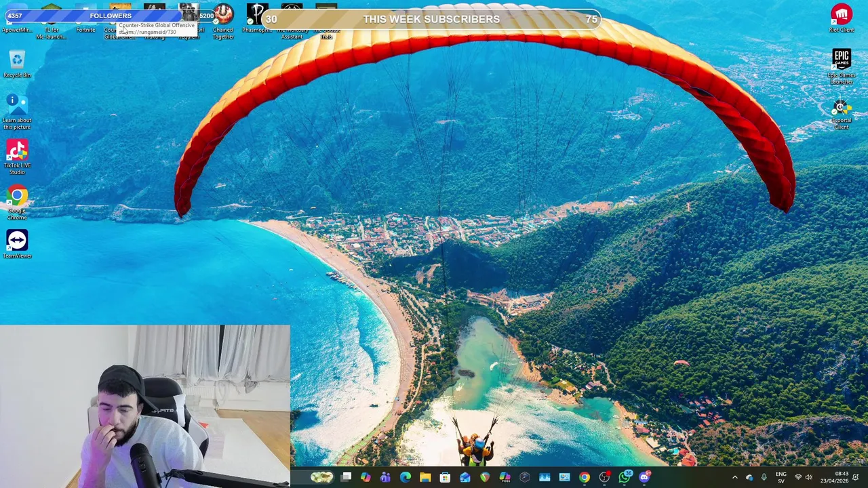Click the taskbar search picture box
This screenshot has height=488, width=868.
321,477
